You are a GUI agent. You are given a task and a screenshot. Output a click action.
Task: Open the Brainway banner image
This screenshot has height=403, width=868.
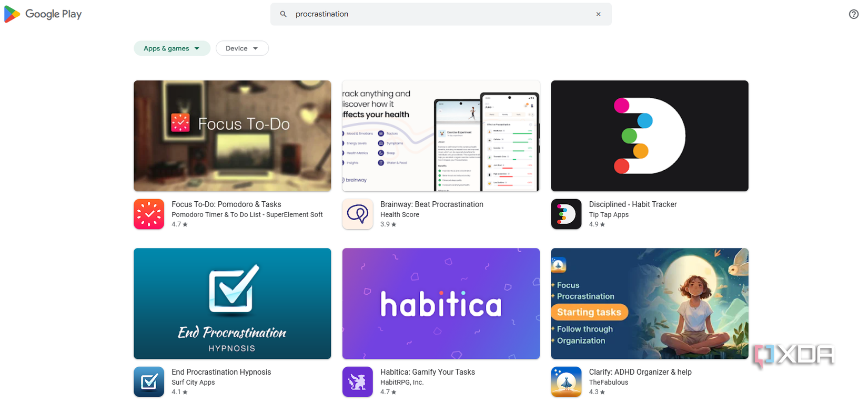(x=441, y=136)
